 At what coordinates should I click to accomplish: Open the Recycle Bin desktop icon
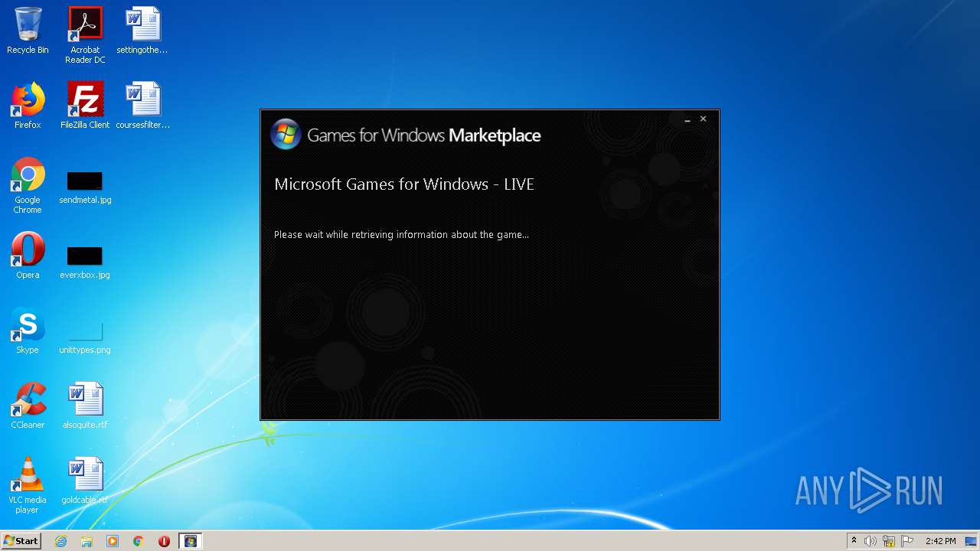point(28,31)
